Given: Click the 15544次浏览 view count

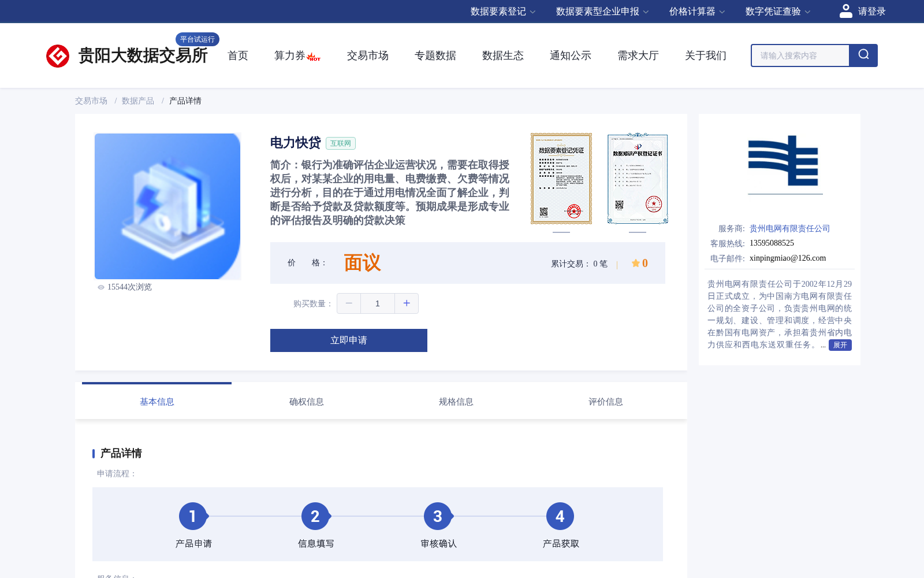Looking at the screenshot, I should [x=129, y=287].
